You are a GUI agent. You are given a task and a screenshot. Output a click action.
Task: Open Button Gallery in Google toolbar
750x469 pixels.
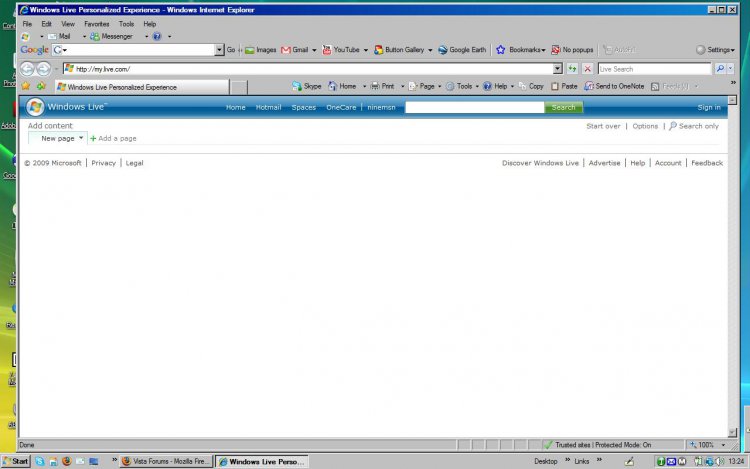pos(399,50)
